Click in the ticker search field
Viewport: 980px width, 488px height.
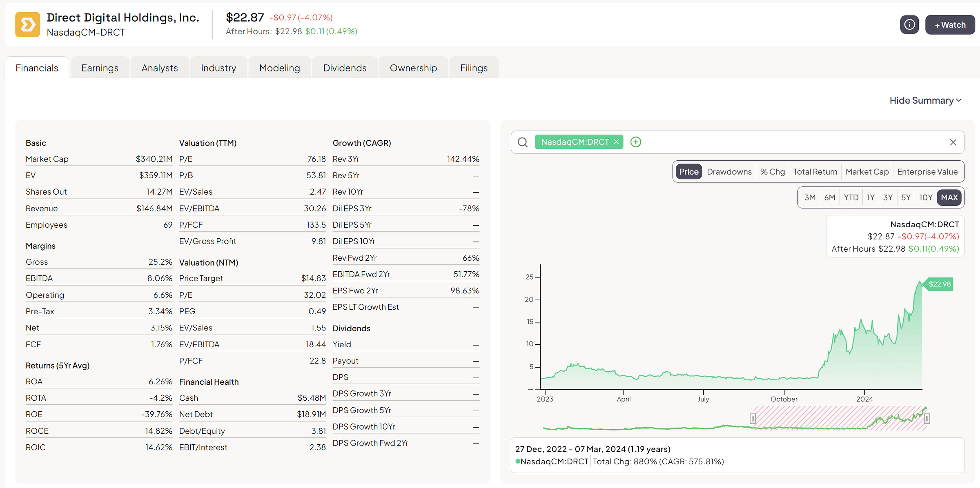point(776,142)
